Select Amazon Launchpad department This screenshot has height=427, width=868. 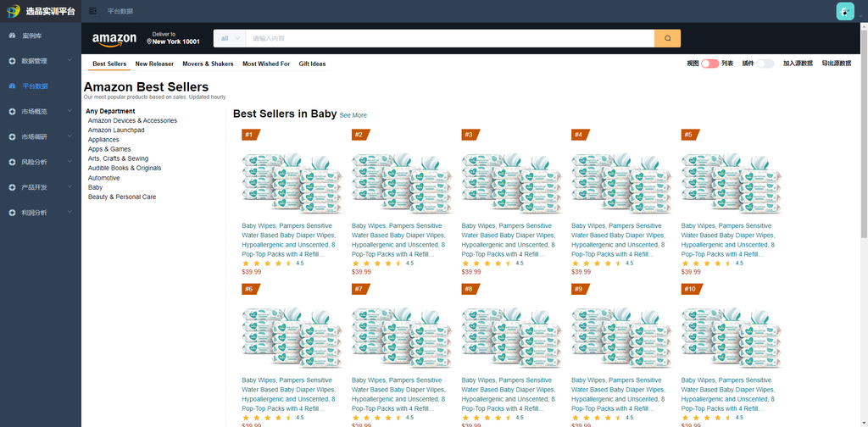(x=116, y=130)
